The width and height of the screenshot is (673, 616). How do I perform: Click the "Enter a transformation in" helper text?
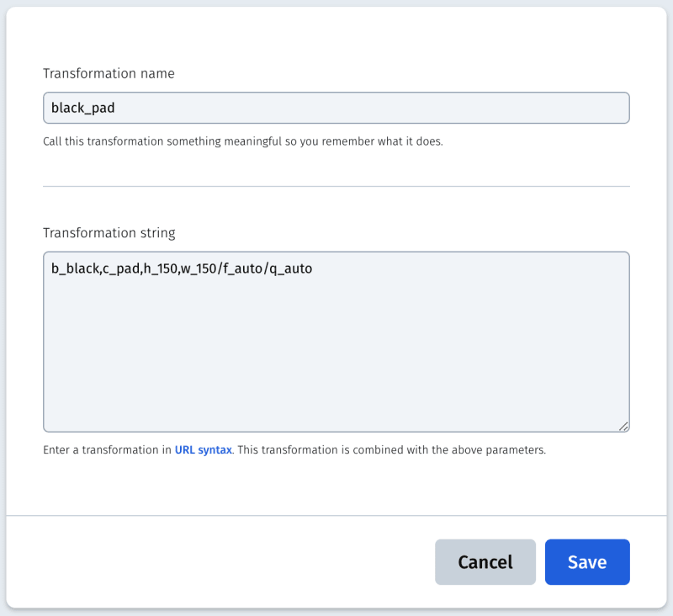point(107,450)
